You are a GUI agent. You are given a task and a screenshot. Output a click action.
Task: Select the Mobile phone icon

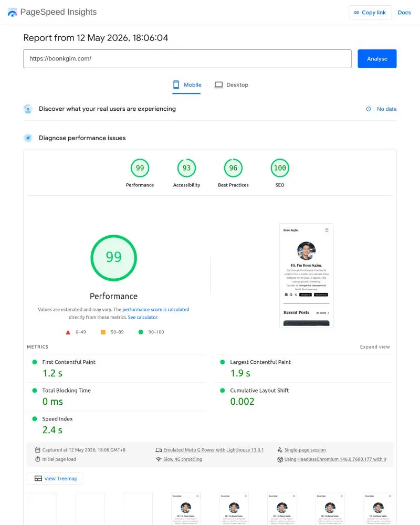176,85
